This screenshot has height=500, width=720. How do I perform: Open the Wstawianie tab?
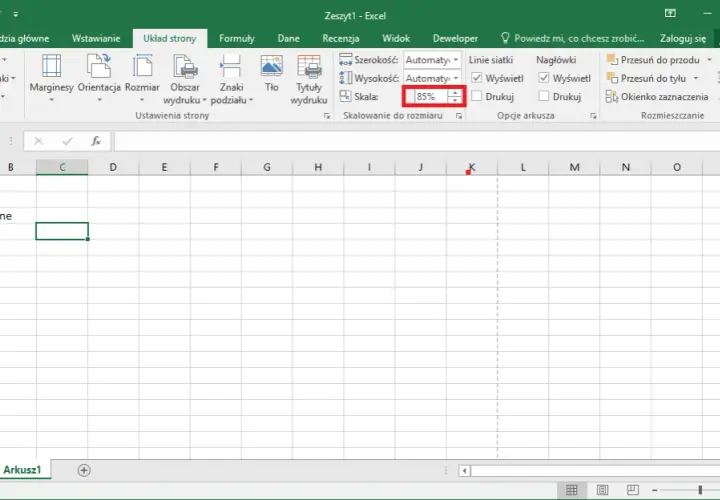96,39
